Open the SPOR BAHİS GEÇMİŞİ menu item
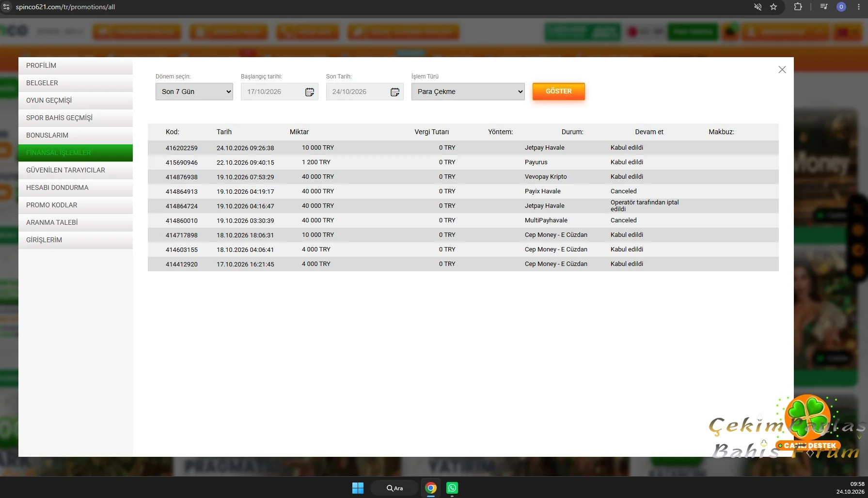This screenshot has height=498, width=868. pyautogui.click(x=76, y=118)
